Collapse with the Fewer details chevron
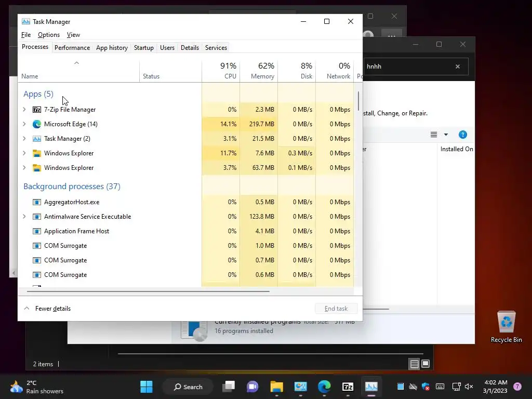532x399 pixels. click(27, 309)
